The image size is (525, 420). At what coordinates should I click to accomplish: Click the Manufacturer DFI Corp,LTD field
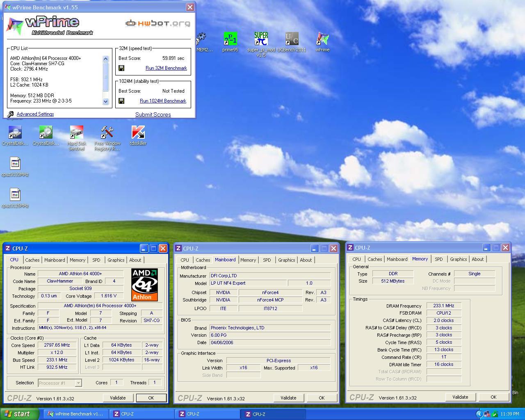270,276
